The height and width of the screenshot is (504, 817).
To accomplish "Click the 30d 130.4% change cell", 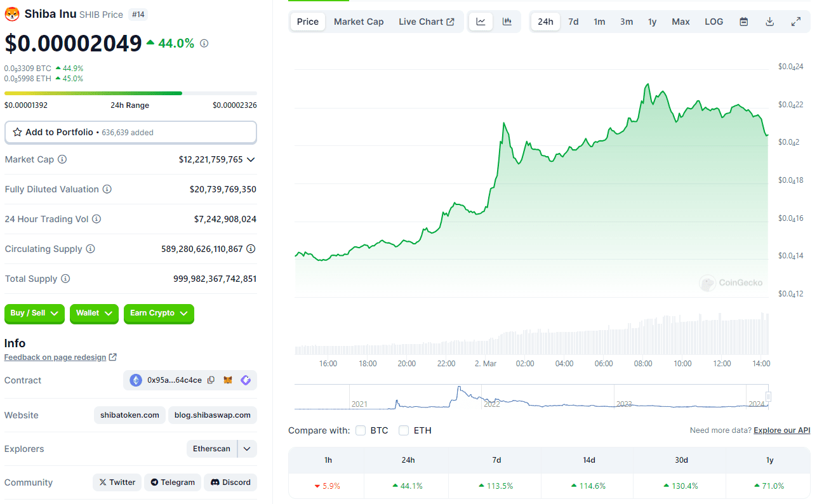I will click(x=681, y=486).
